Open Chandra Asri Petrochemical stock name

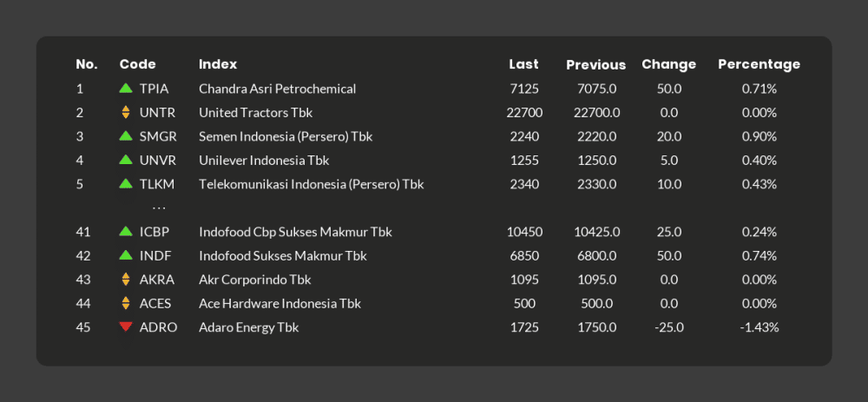(x=277, y=89)
